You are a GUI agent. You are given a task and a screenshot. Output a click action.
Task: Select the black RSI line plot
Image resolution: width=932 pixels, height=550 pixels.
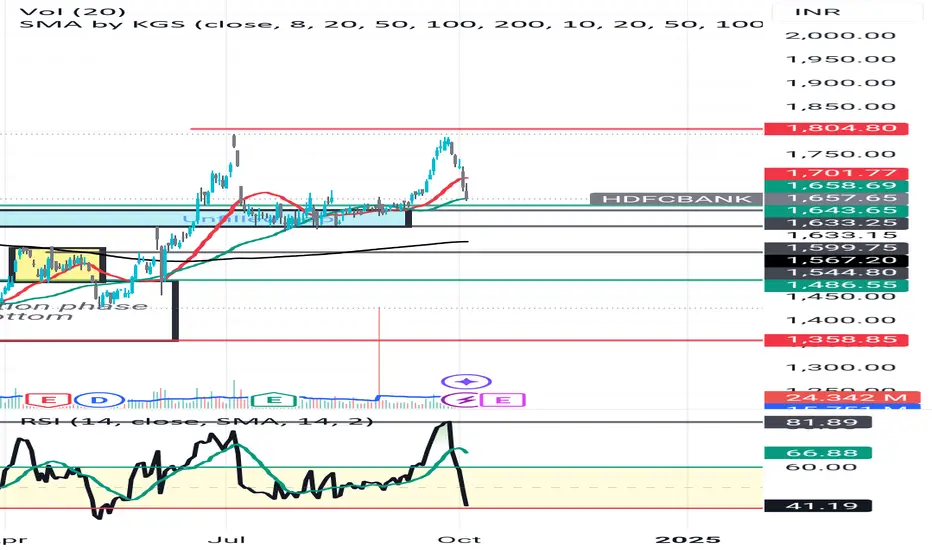(x=238, y=470)
